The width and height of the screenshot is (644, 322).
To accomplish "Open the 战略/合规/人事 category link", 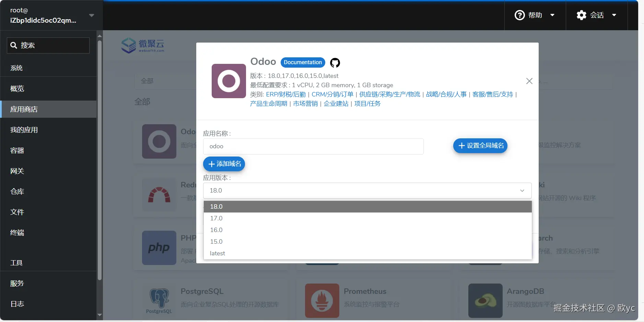I will point(446,94).
